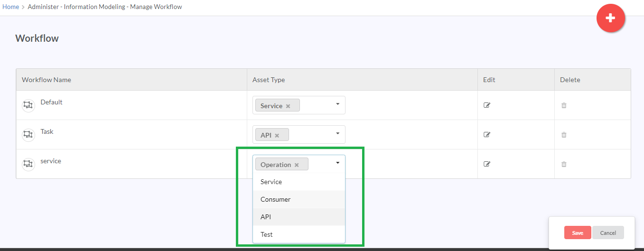Screen dimensions: 644x251
Task: Click the Task workflow diagram icon
Action: pos(28,135)
